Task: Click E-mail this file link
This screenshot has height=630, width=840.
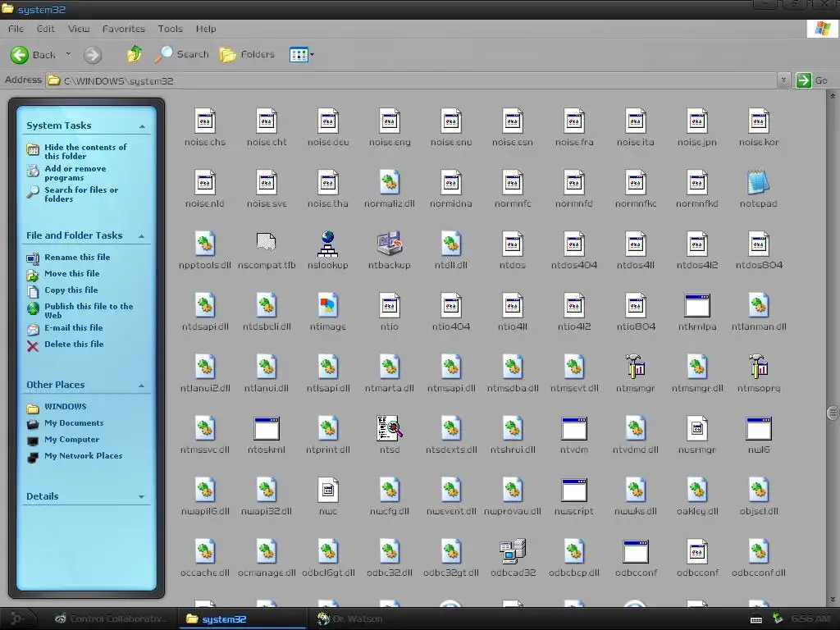Action: [x=73, y=327]
